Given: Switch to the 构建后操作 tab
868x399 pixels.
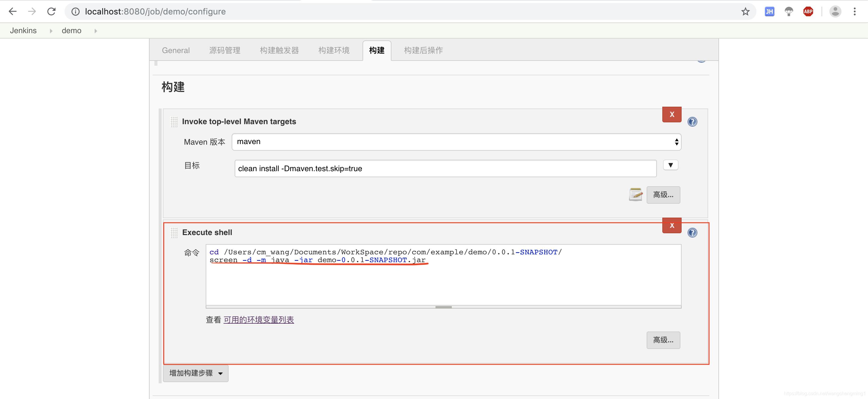Looking at the screenshot, I should [423, 51].
